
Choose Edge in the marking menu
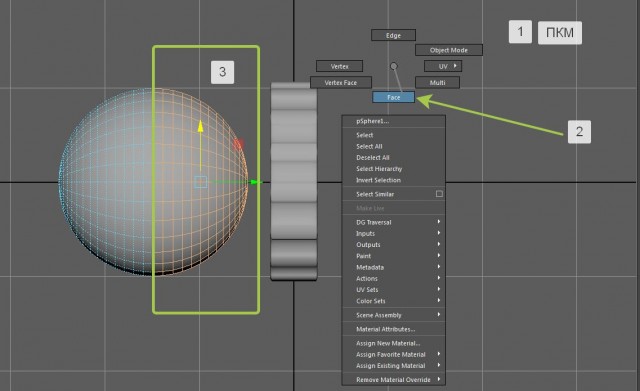coord(393,35)
